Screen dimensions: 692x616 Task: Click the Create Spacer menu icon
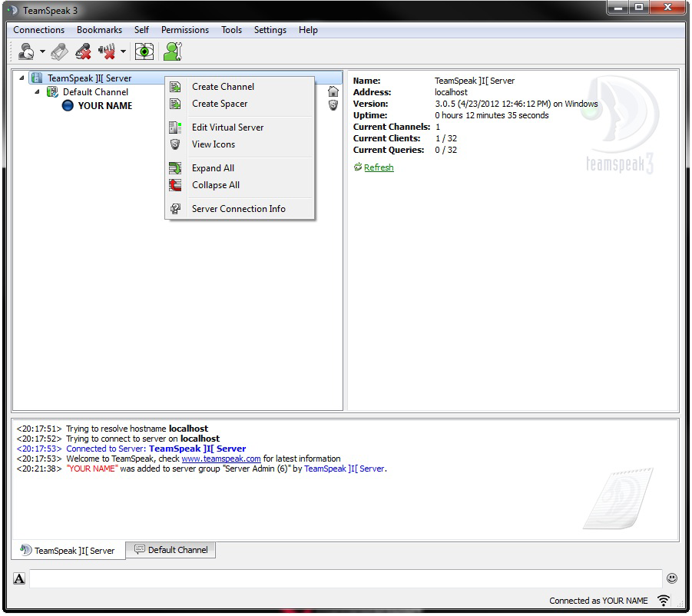click(x=175, y=104)
